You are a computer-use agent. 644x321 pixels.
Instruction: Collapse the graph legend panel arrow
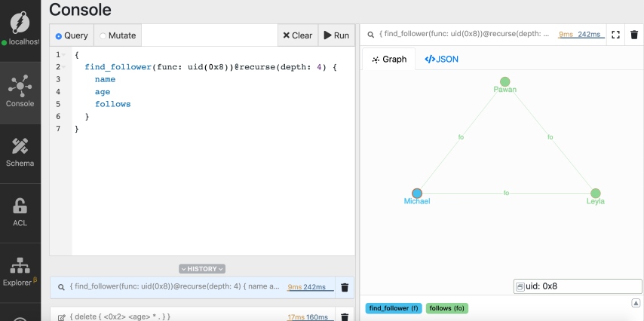pos(636,303)
